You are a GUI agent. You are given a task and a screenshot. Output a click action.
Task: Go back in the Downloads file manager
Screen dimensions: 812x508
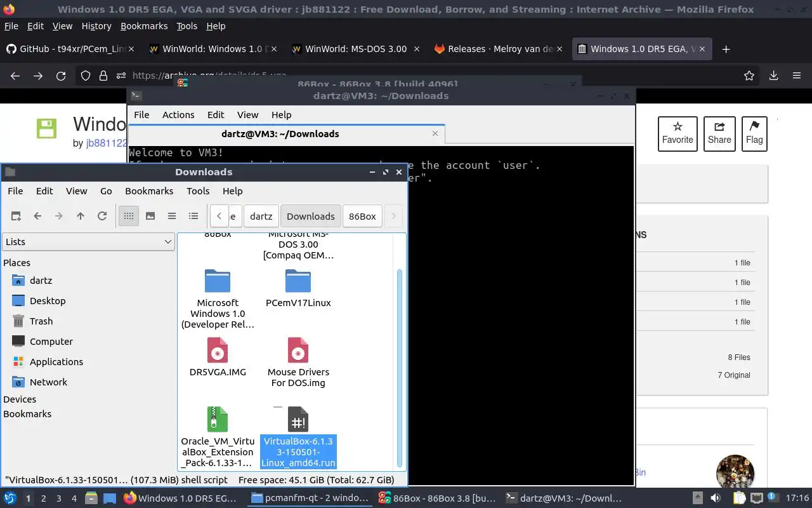pyautogui.click(x=37, y=216)
